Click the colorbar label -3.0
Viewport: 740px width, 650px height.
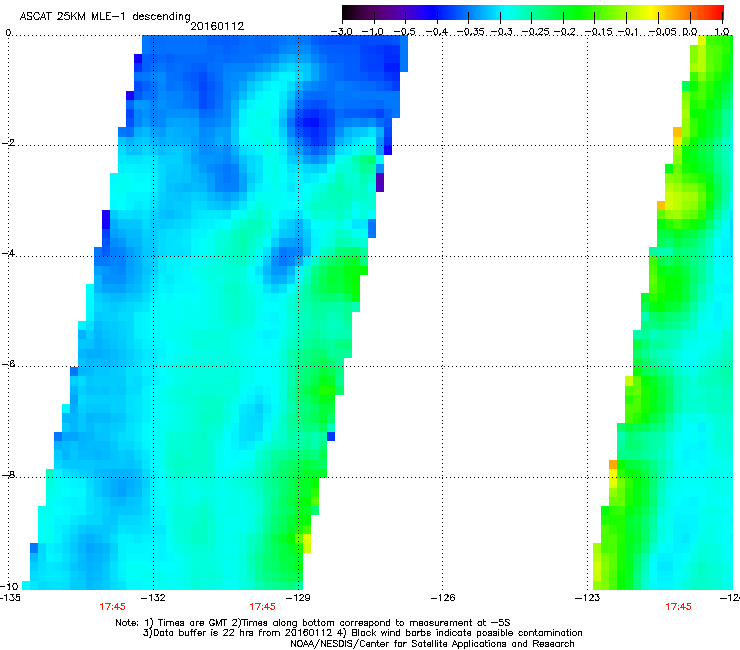[342, 32]
